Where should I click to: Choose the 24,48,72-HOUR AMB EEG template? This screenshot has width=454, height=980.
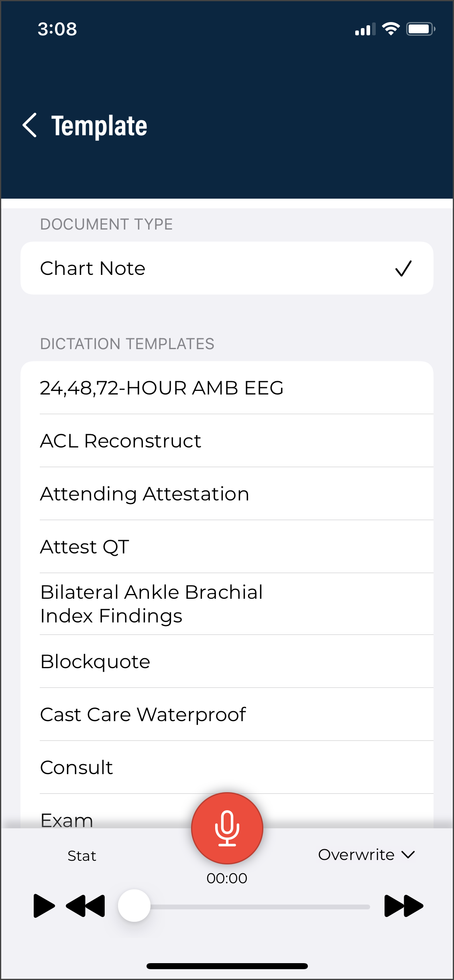pos(227,388)
